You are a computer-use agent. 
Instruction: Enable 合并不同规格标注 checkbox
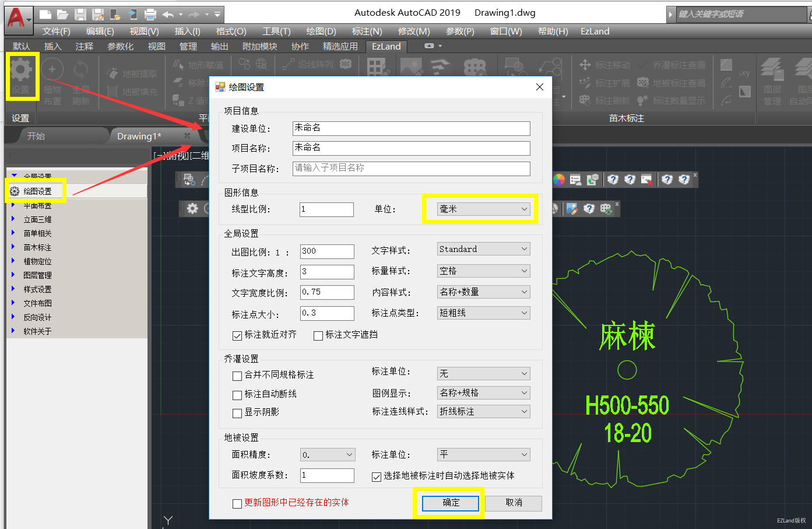tap(237, 376)
